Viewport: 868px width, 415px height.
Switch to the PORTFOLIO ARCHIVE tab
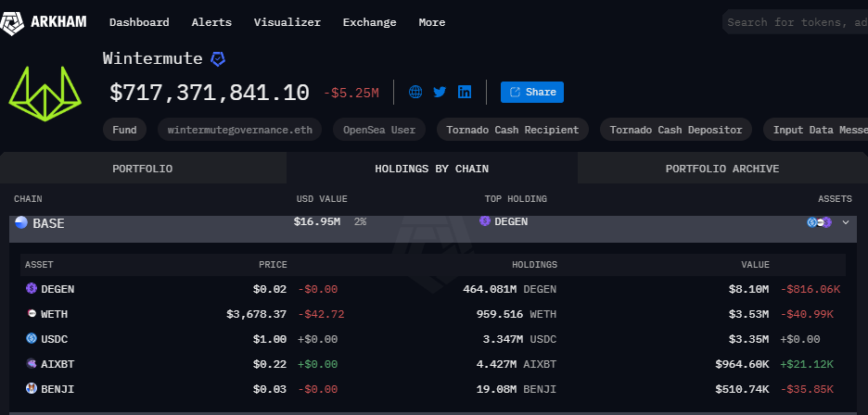(x=722, y=169)
